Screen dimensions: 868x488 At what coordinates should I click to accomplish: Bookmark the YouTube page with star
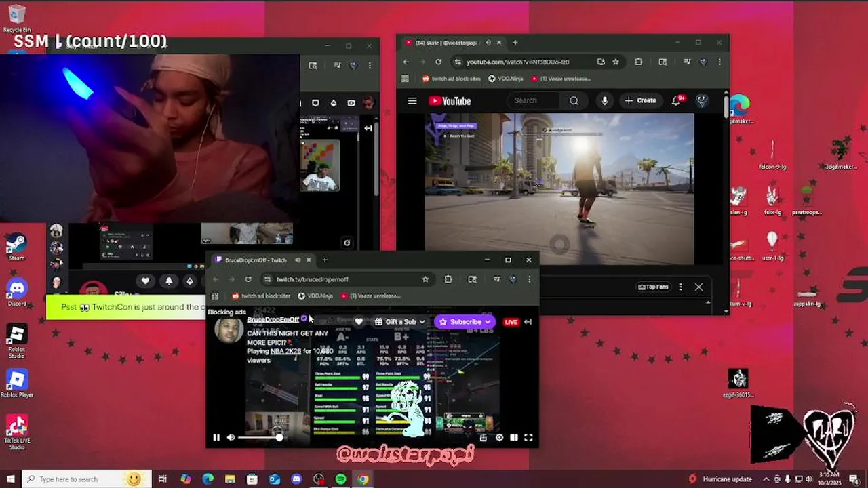pyautogui.click(x=616, y=62)
